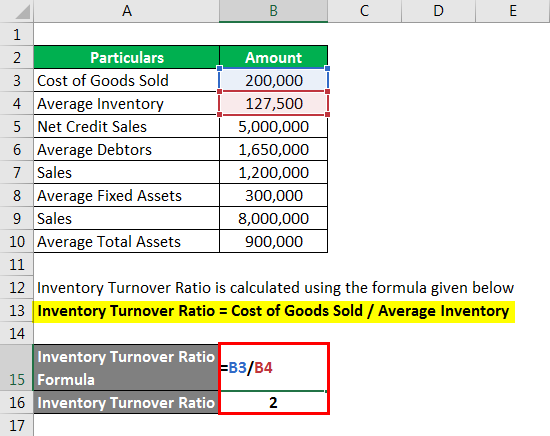Screen dimensions: 550x436
Task: Select row 10 header
Action: click(16, 241)
